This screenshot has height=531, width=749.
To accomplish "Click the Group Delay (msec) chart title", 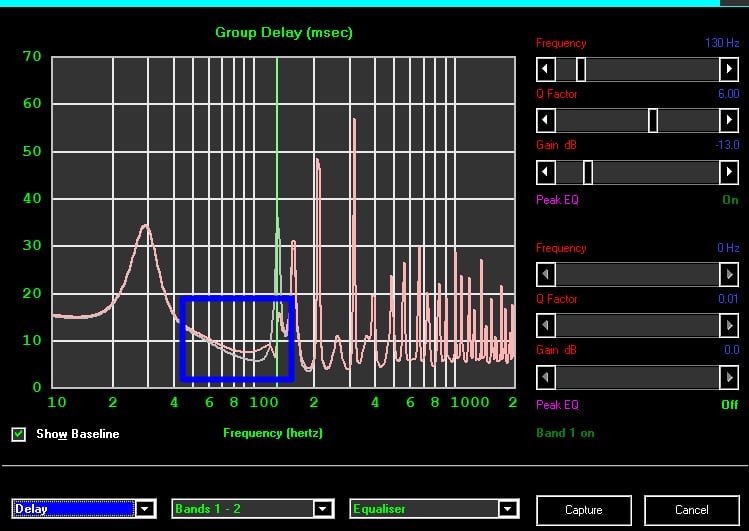I will coord(284,32).
